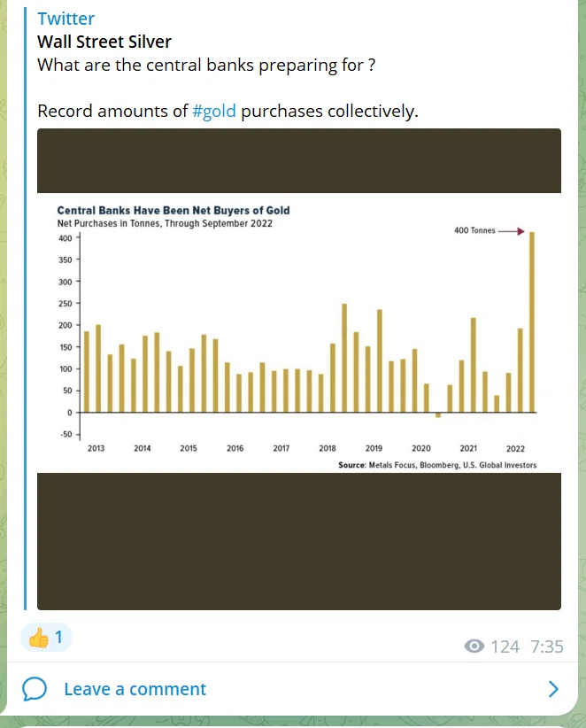
Task: Click the 400 Tonnes arrow annotation
Action: click(489, 231)
